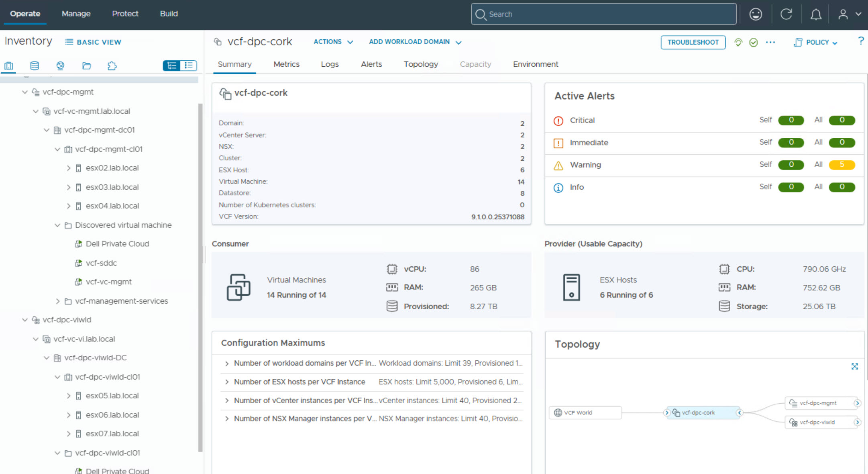The width and height of the screenshot is (868, 474).
Task: Click in the Search input field
Action: 604,14
